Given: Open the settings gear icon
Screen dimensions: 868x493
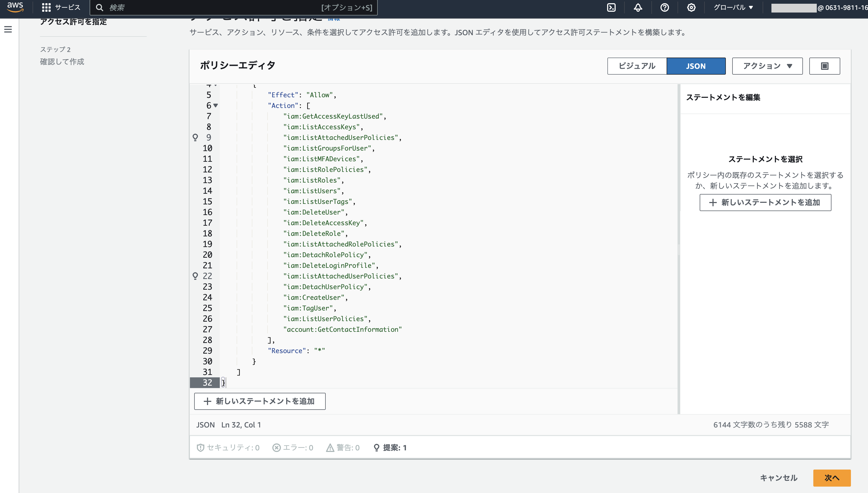Looking at the screenshot, I should (691, 7).
